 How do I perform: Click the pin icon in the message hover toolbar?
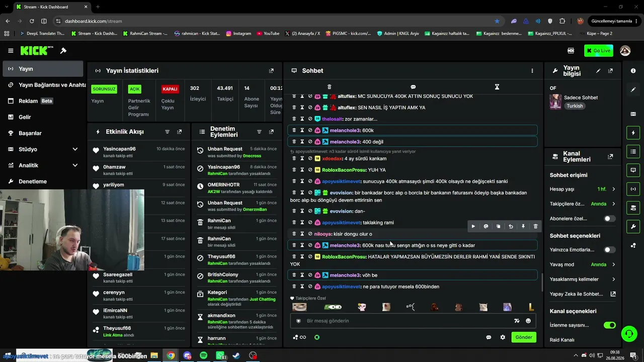point(523,226)
